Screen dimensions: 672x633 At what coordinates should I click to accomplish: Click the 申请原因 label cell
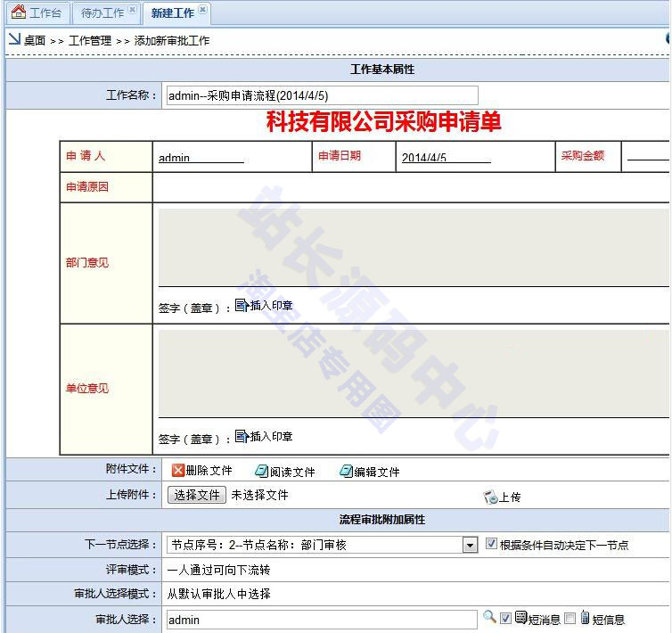point(106,187)
